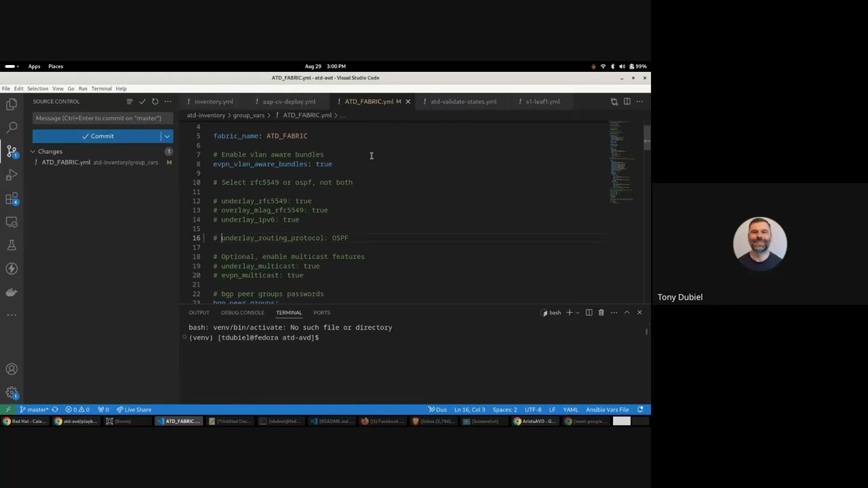
Task: Change language mode from YAML in status bar
Action: [x=571, y=409]
